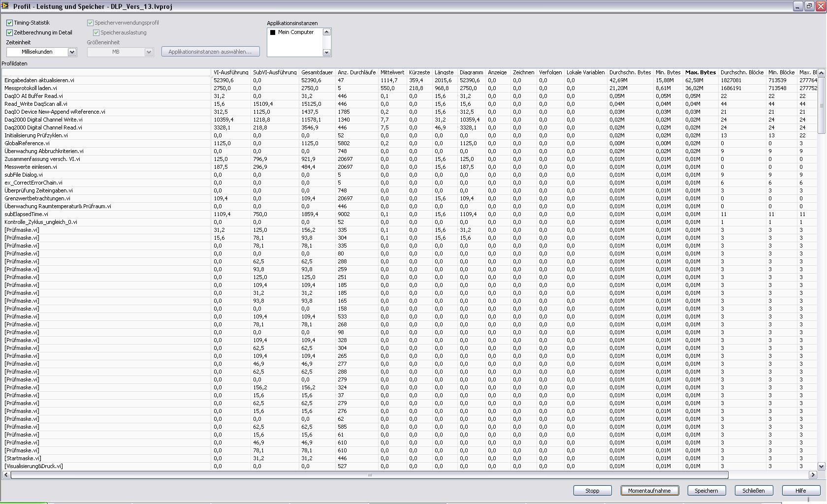
Task: Select the subFile Dialog.vi row
Action: click(x=409, y=175)
